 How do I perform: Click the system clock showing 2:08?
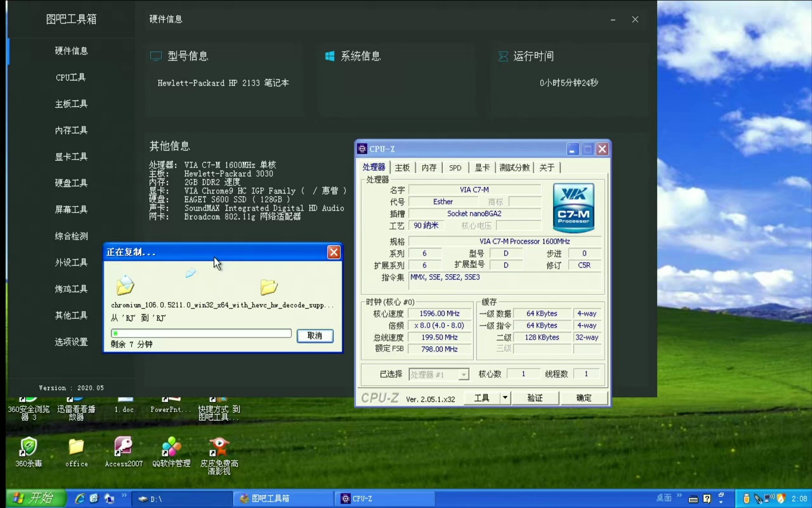(x=799, y=499)
